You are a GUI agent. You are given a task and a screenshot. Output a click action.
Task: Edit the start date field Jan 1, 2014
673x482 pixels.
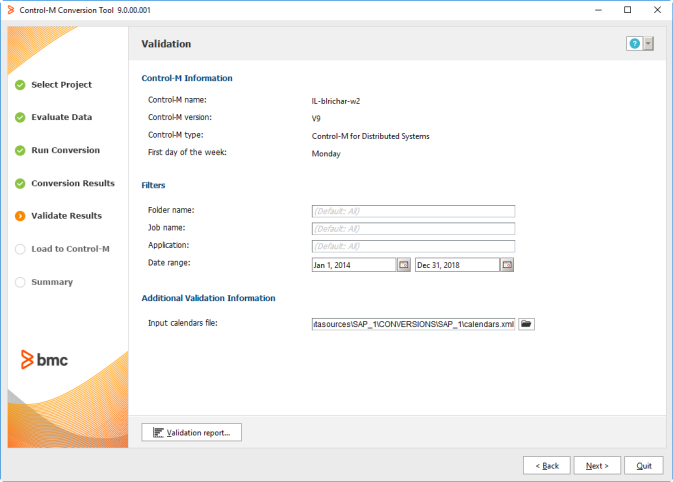coord(354,265)
